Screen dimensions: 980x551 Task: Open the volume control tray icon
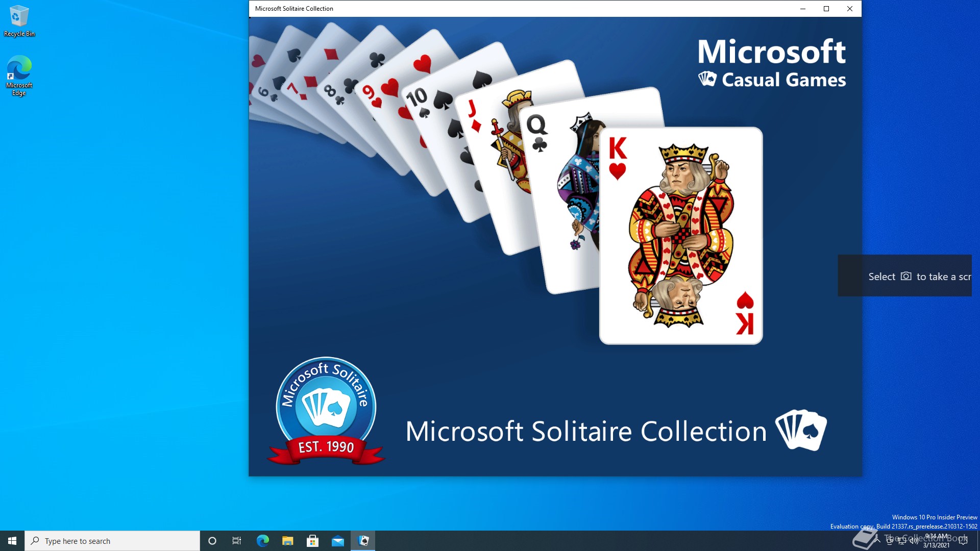(914, 541)
